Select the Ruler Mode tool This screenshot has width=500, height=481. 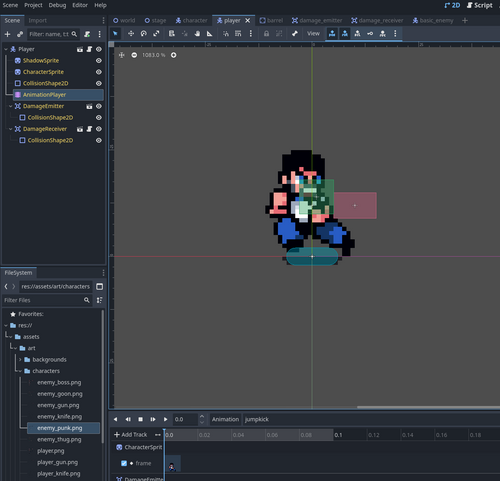209,34
